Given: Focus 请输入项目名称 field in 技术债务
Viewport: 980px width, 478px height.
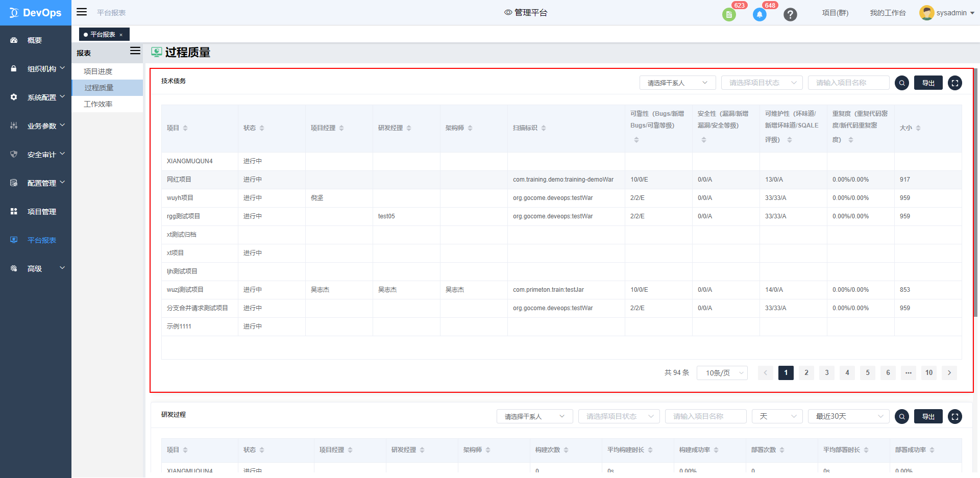Looking at the screenshot, I should coord(849,83).
